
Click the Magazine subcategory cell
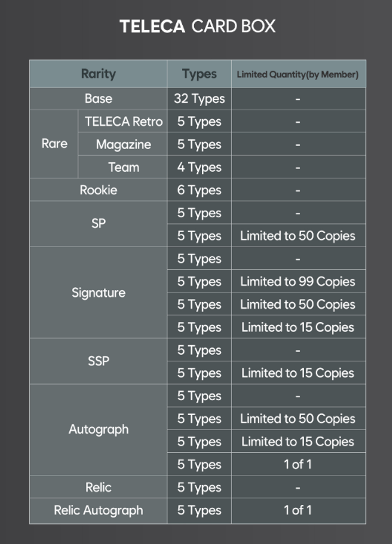[x=123, y=144]
